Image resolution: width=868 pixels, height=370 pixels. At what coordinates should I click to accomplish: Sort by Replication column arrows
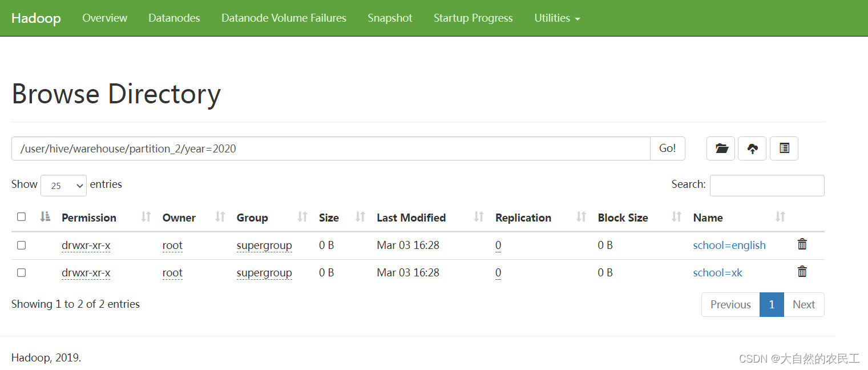(582, 217)
